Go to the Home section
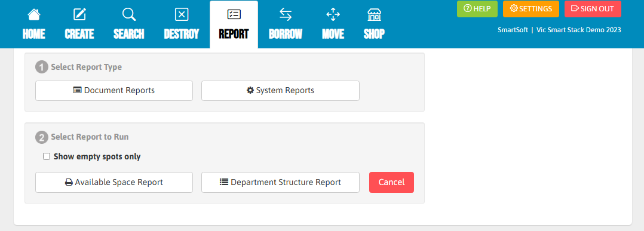 pos(33,24)
